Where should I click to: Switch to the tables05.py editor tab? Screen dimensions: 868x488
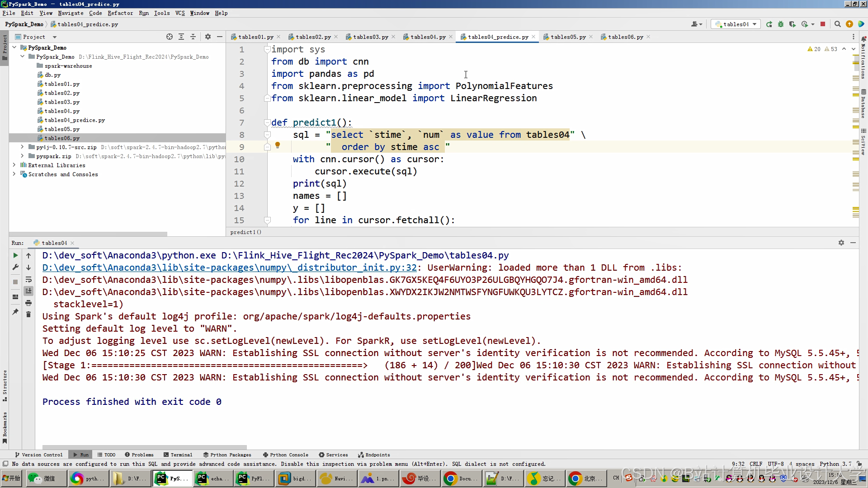point(568,37)
